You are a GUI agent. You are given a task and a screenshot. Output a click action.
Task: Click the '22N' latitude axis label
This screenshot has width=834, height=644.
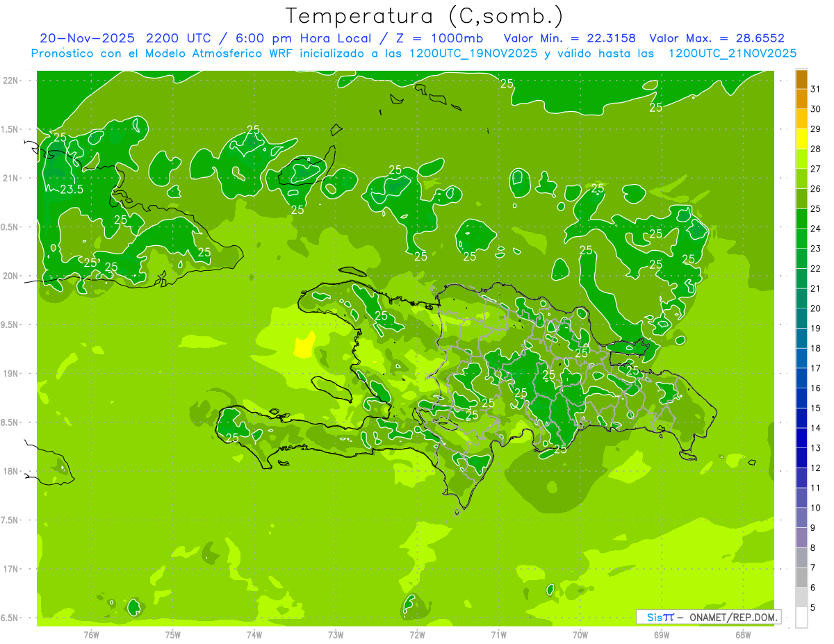coord(10,80)
